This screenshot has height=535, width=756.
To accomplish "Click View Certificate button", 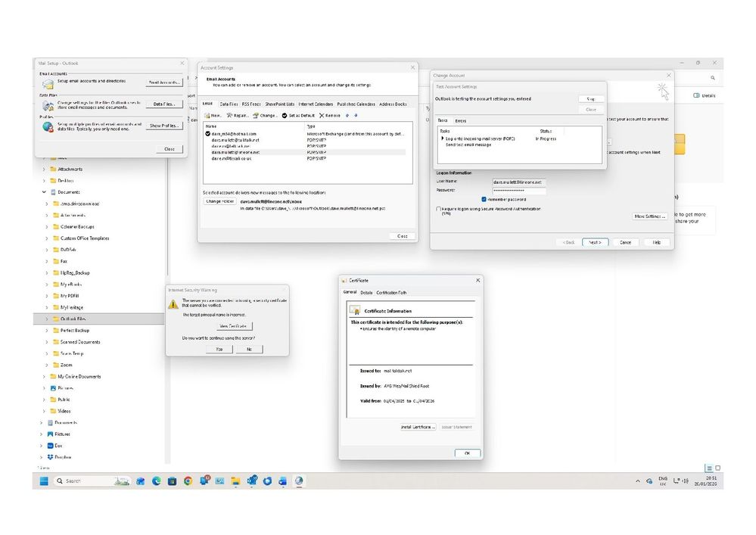I will pyautogui.click(x=235, y=326).
